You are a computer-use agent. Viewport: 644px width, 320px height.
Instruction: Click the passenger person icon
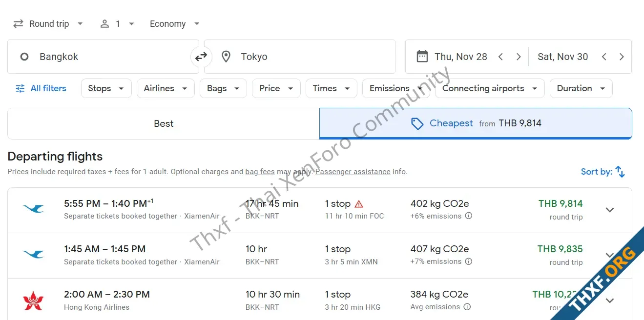pos(104,24)
